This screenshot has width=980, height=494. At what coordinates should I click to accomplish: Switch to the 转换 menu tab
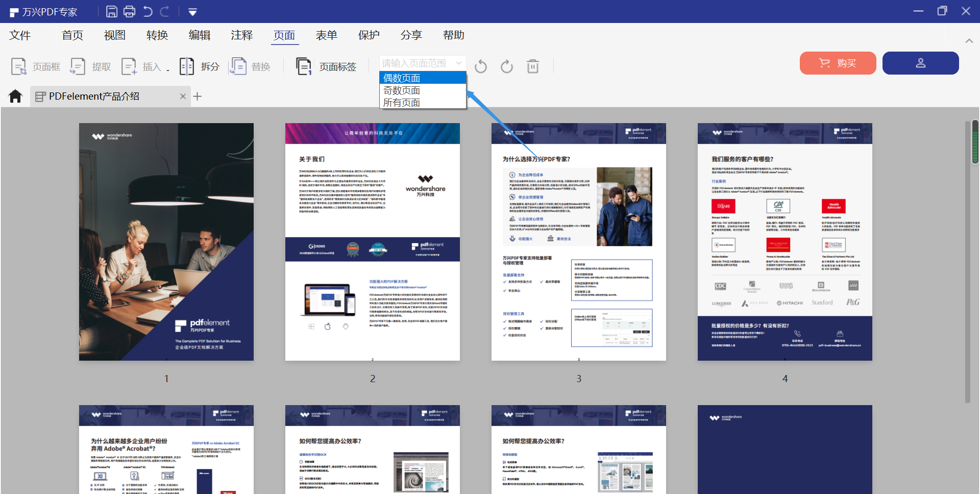(157, 35)
